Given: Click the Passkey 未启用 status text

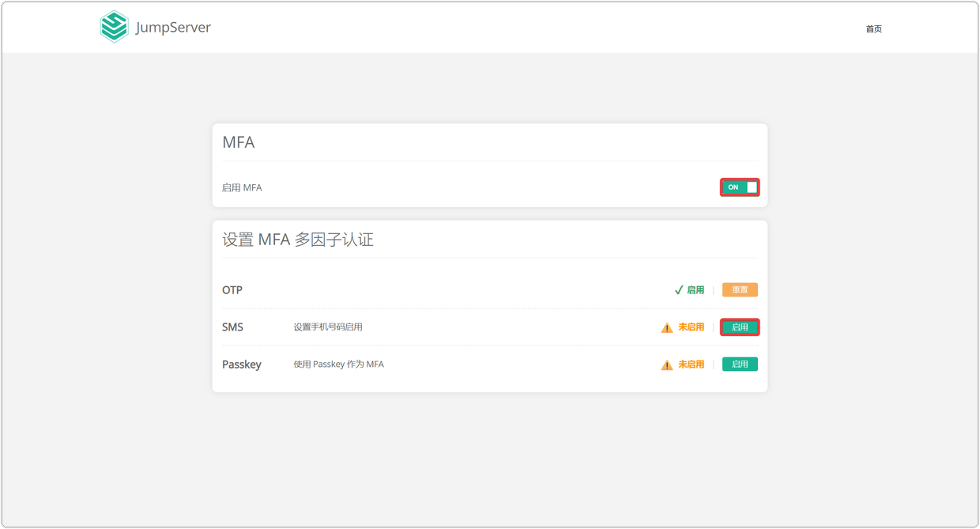Looking at the screenshot, I should tap(692, 365).
